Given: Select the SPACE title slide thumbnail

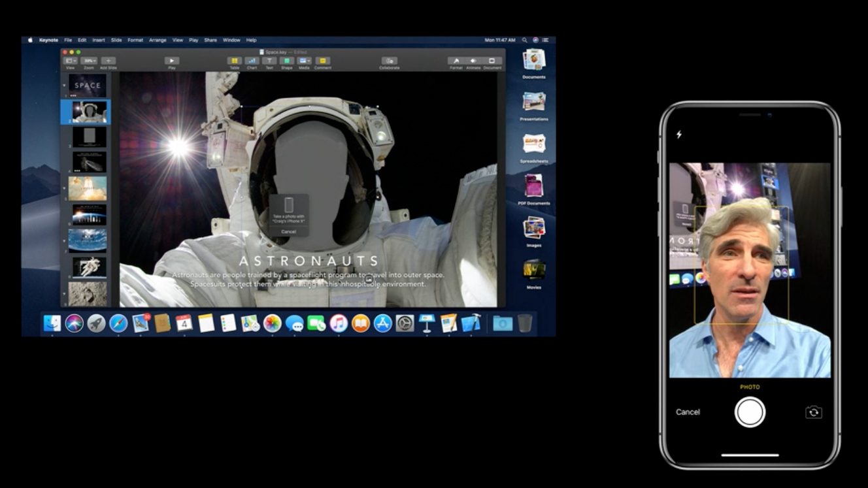Looking at the screenshot, I should (88, 85).
